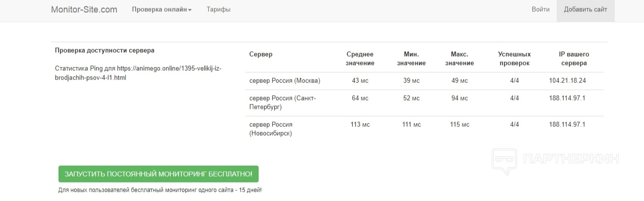Select the сервер Россия (Москва) row
Screen dimensions: 644x201
coord(285,80)
